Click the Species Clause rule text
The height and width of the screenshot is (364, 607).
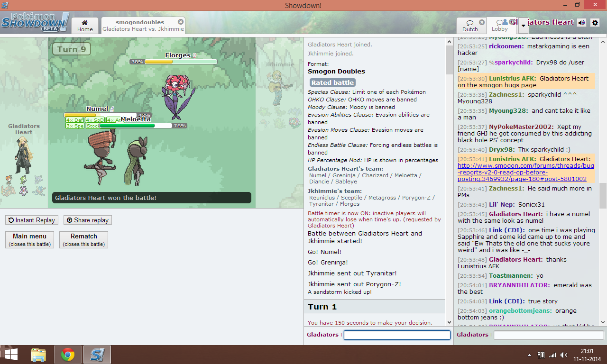coord(367,92)
